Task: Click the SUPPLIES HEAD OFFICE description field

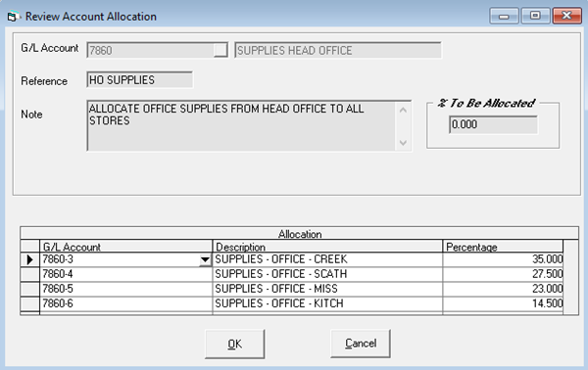Action: click(x=338, y=50)
